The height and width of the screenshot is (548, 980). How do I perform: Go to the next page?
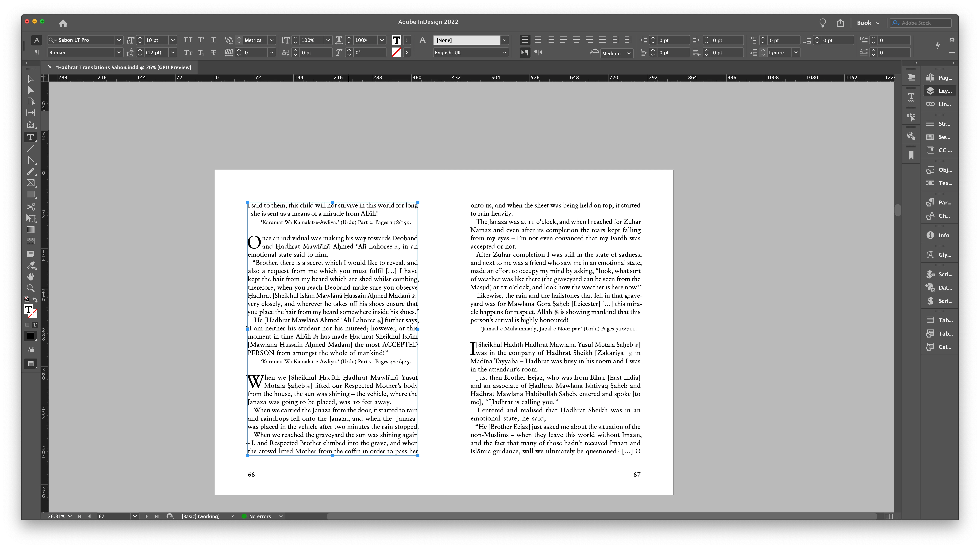coord(146,516)
